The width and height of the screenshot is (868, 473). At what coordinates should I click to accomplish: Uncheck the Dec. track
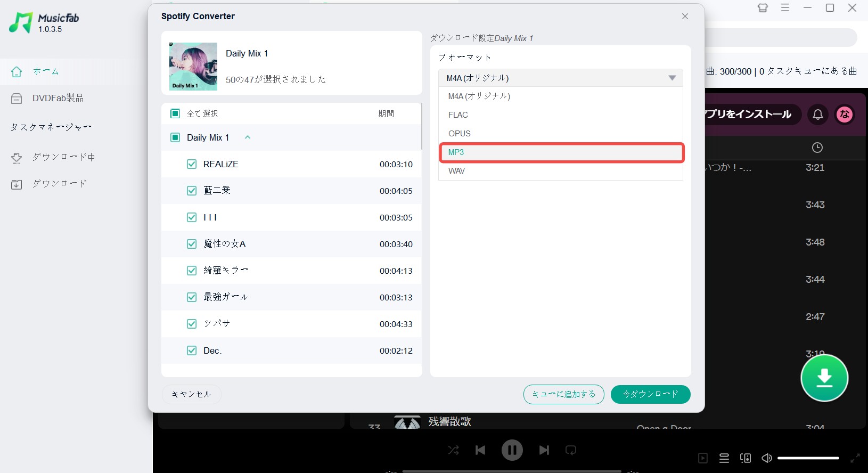(192, 350)
